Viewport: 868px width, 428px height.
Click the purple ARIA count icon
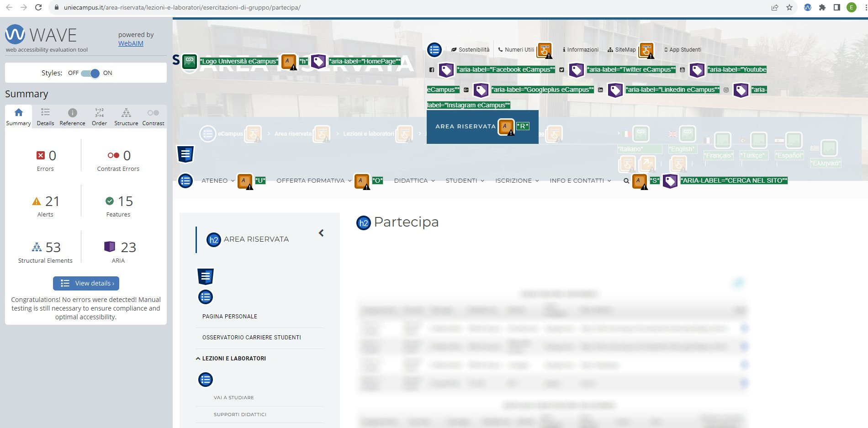(x=110, y=247)
